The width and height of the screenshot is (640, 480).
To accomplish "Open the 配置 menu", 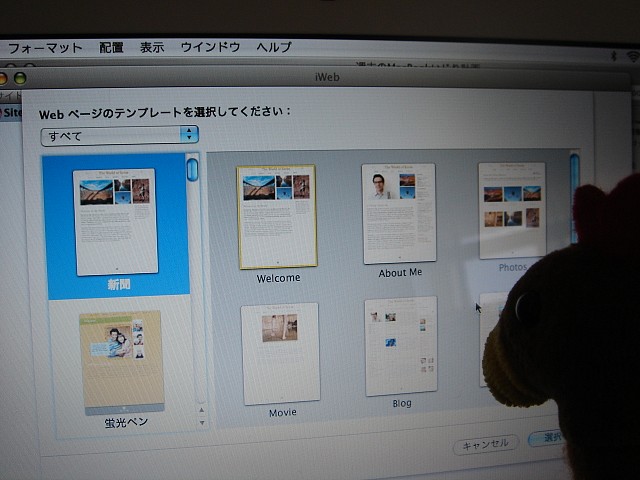I will [111, 47].
